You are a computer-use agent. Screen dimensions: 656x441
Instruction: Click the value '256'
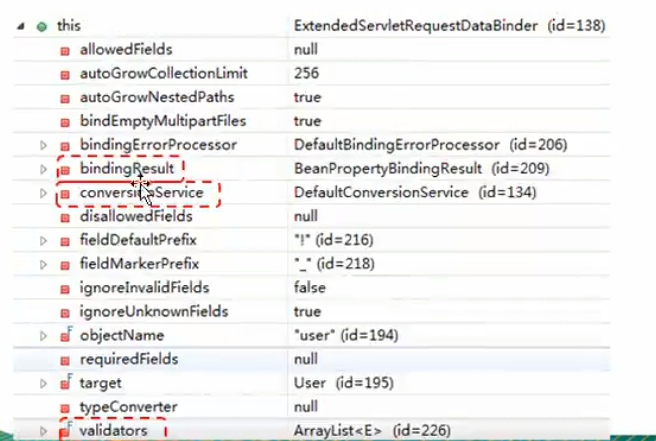click(x=306, y=73)
